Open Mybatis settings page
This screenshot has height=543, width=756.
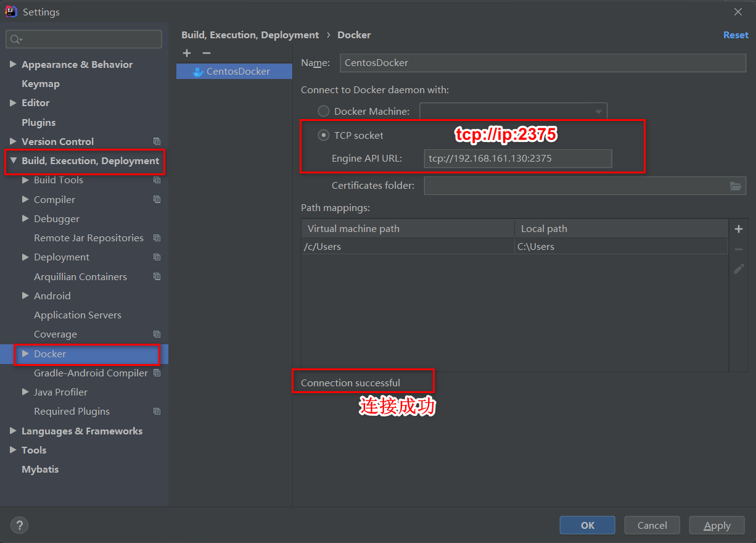click(x=40, y=469)
